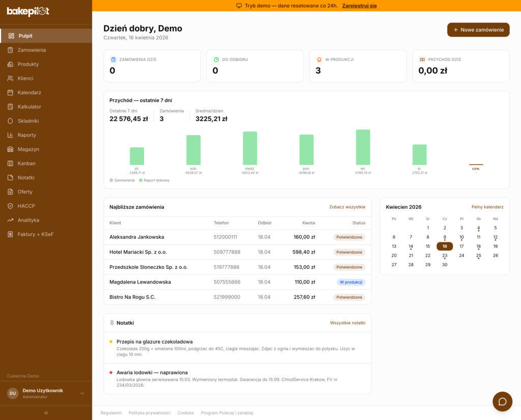
Task: Open Program Polecaj i zarabiaj link
Action: point(227,413)
